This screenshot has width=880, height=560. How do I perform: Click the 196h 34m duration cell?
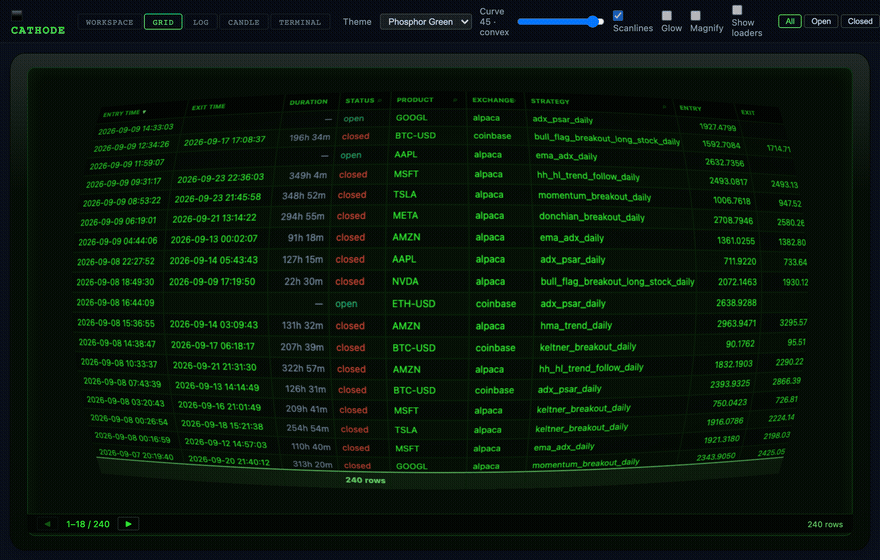point(310,137)
